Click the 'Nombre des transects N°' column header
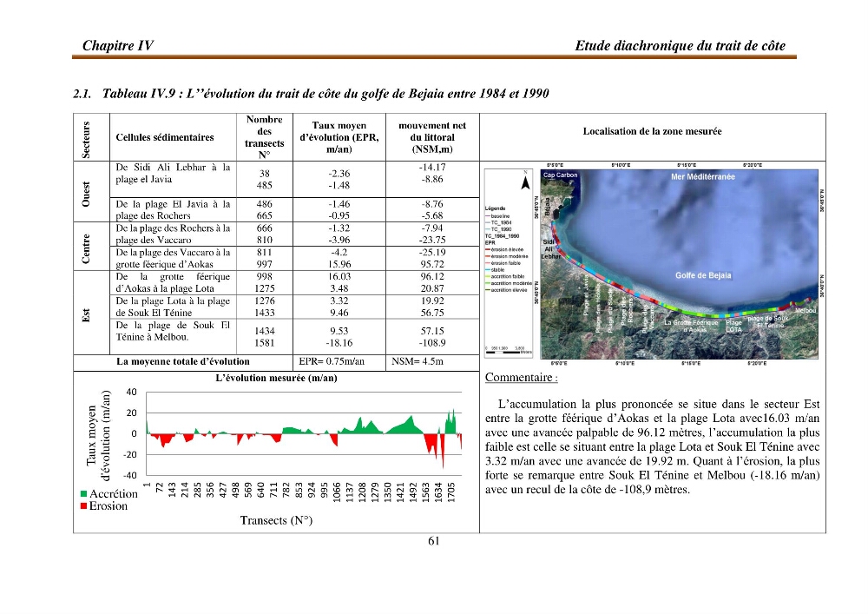This screenshot has height=614, width=868. coord(264,137)
